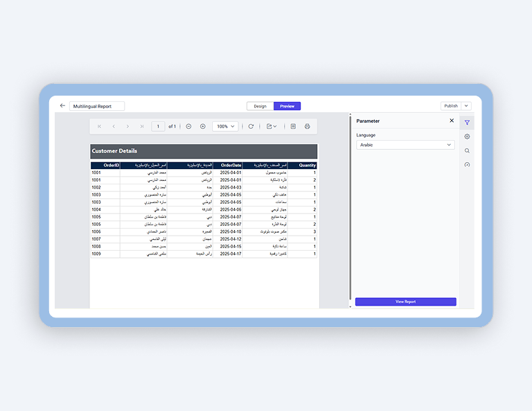Click the OrderDate column header
532x411 pixels.
[228, 165]
